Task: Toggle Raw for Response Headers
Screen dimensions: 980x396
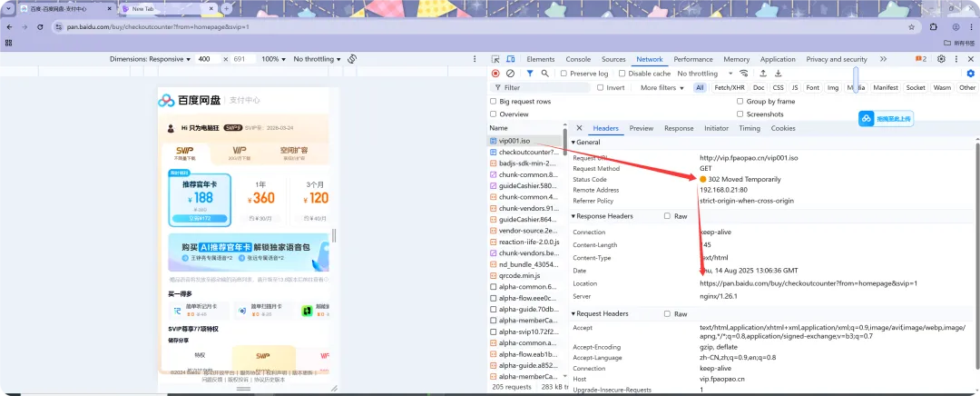Action: [x=668, y=216]
